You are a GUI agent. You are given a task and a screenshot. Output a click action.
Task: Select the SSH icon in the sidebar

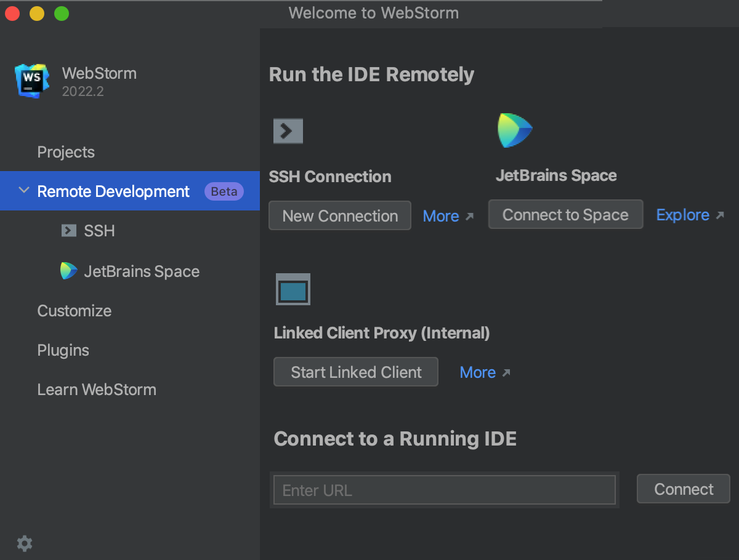point(68,230)
